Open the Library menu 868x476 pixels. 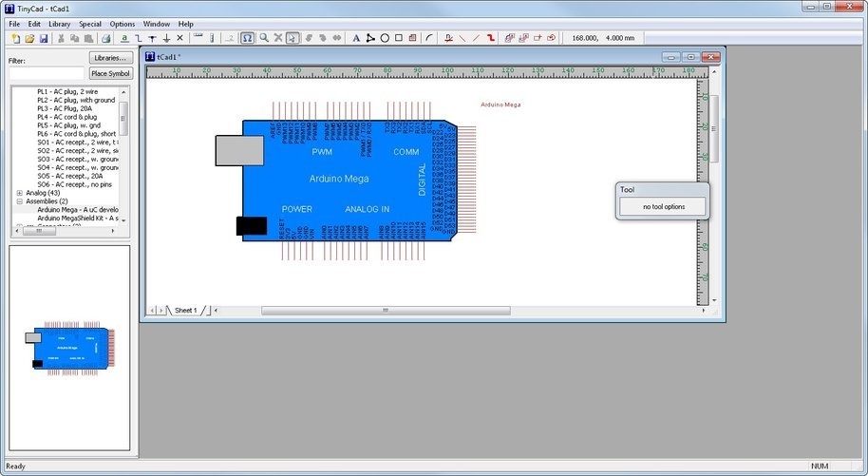click(59, 24)
